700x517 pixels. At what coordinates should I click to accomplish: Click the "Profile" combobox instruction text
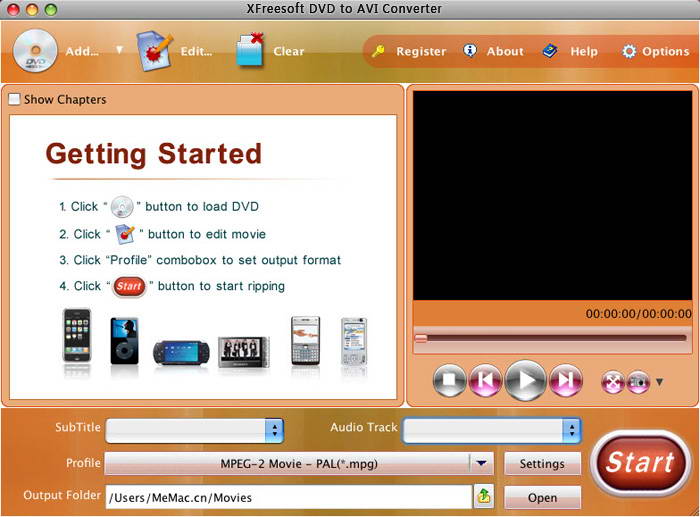[200, 260]
